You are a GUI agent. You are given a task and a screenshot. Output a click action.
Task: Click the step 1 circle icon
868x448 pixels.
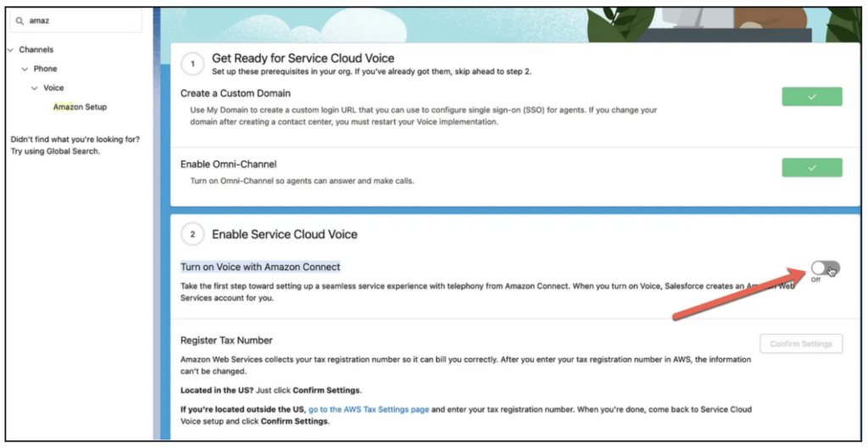pyautogui.click(x=193, y=64)
